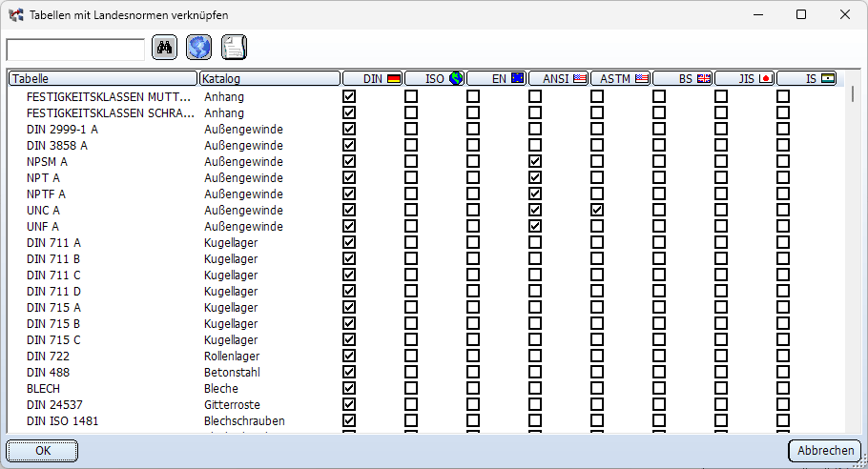Uncheck ANSI for NPT A

(535, 177)
